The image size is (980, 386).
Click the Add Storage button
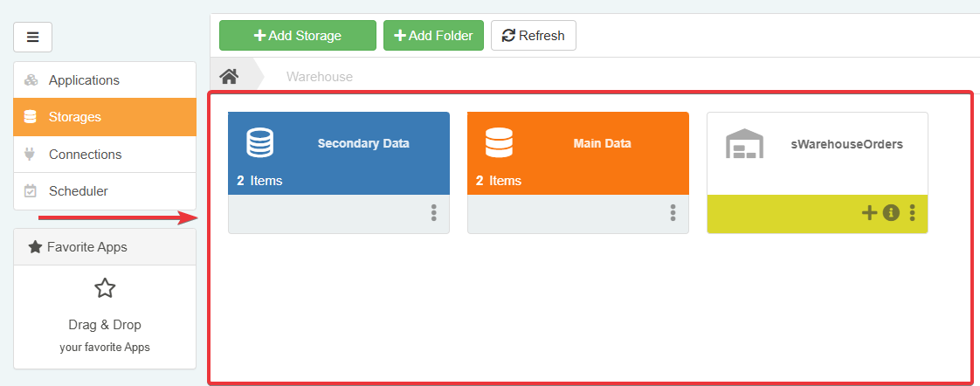point(298,36)
